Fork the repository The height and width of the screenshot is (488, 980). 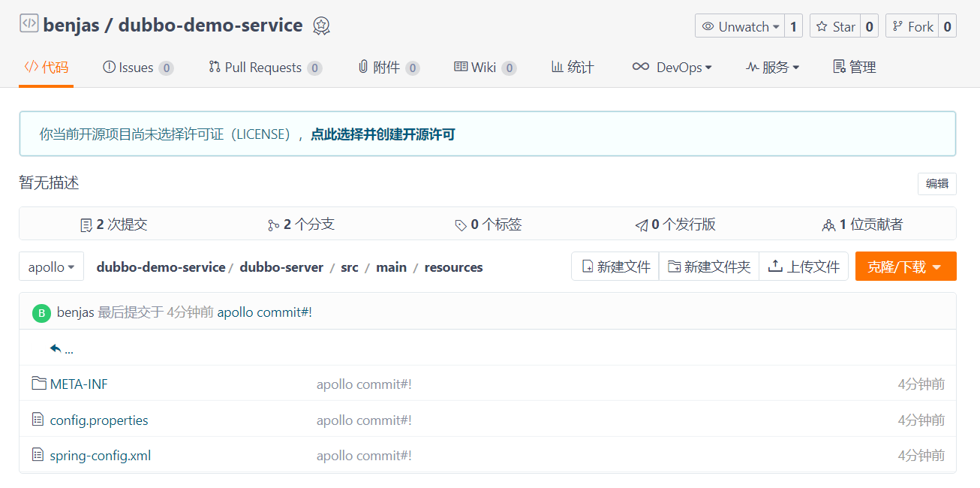tap(912, 26)
